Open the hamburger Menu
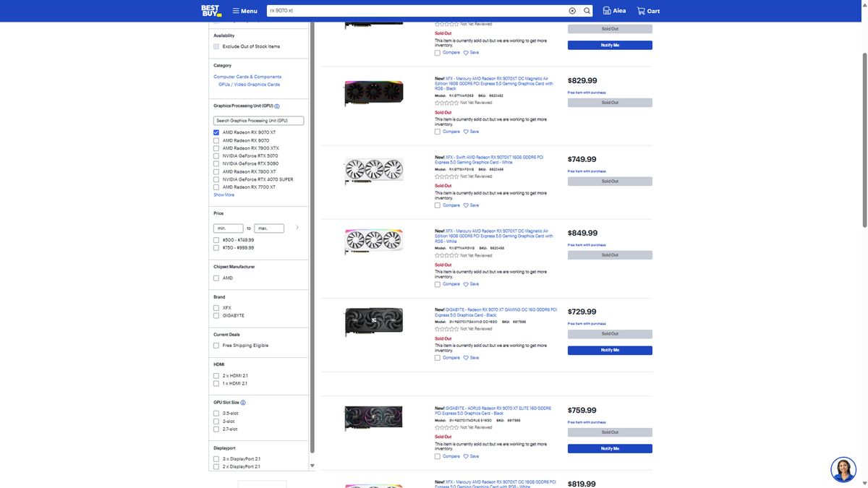The height and width of the screenshot is (488, 868). [x=244, y=11]
